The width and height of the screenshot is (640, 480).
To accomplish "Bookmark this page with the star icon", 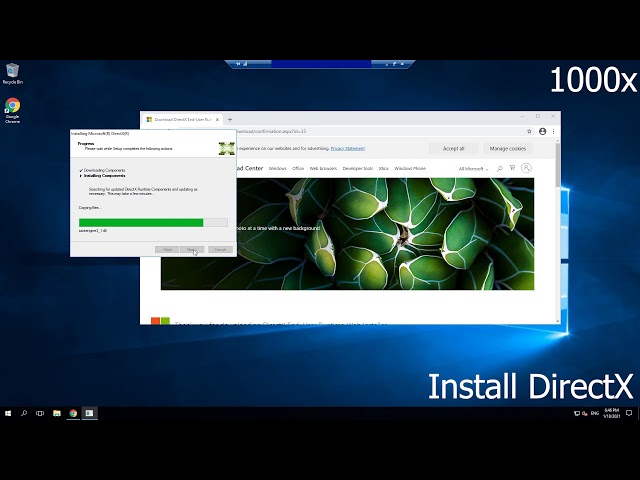I will [529, 131].
